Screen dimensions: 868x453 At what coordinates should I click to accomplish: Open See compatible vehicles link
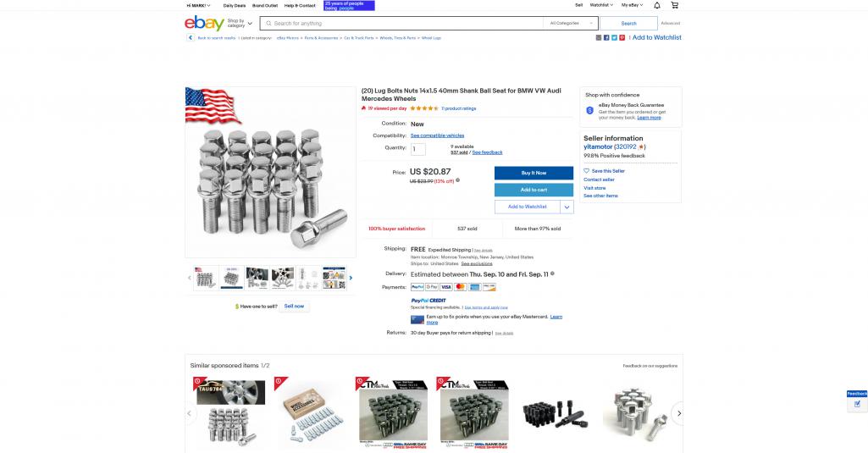pyautogui.click(x=437, y=135)
